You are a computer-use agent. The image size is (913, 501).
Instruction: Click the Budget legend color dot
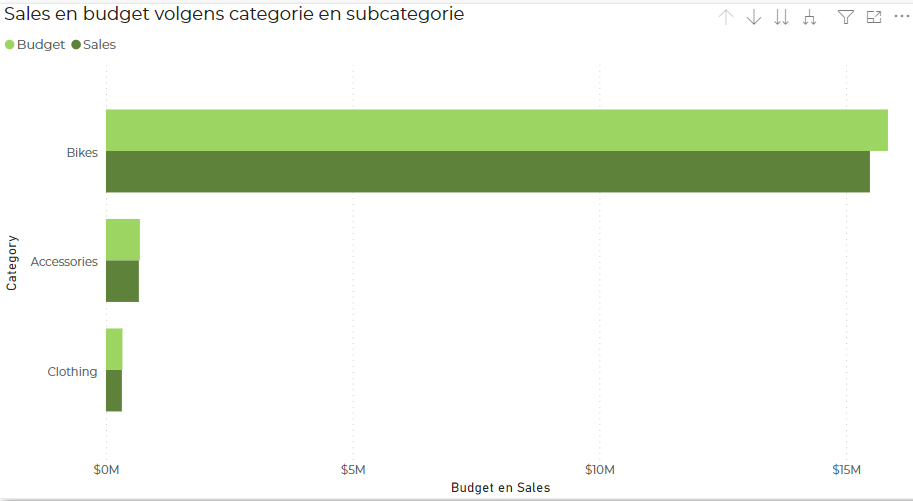[x=9, y=45]
